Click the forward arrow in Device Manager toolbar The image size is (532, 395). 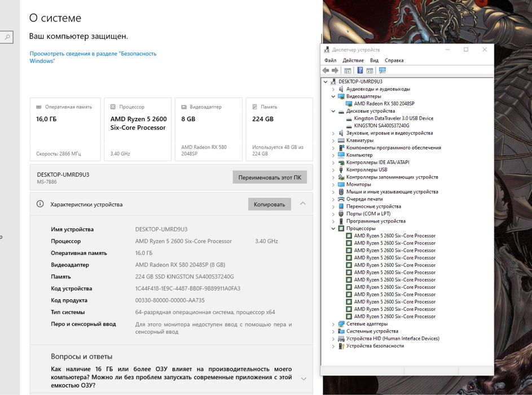point(335,70)
